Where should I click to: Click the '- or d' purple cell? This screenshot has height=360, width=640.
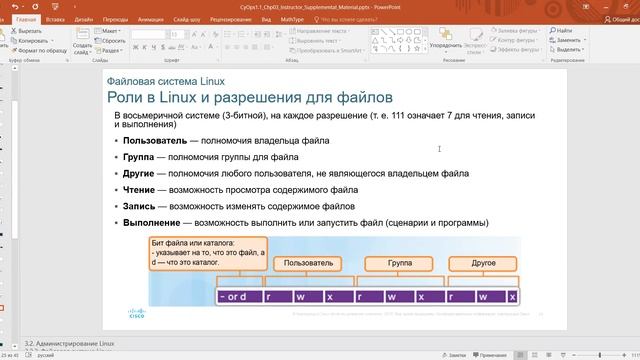pyautogui.click(x=239, y=296)
